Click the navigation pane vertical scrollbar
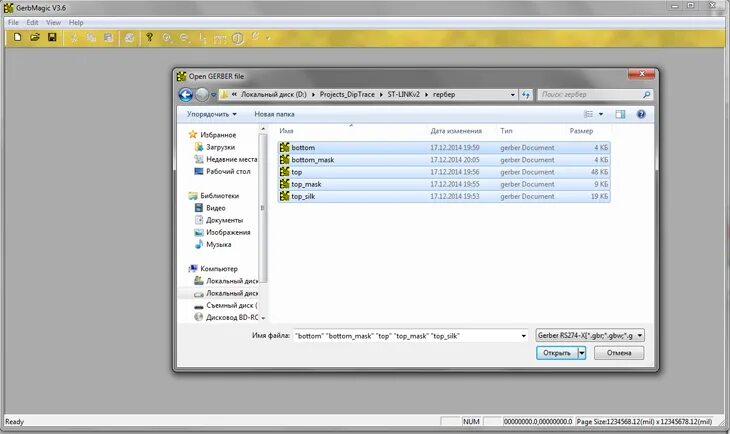 263,208
